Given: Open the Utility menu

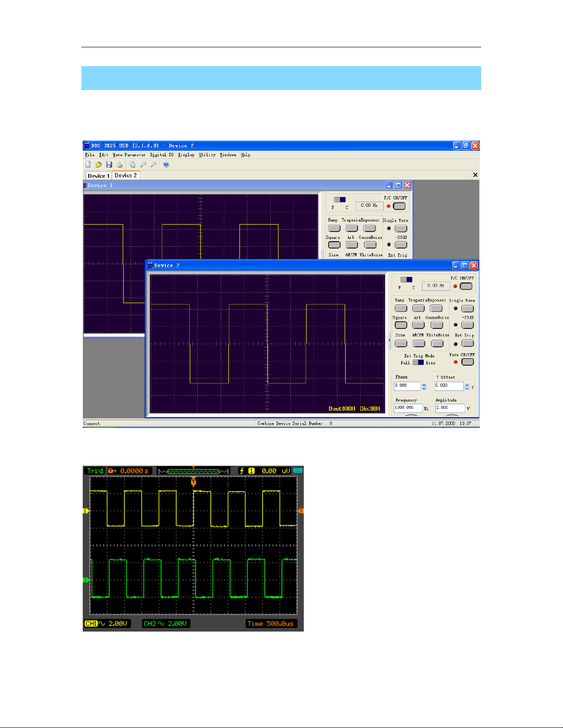Looking at the screenshot, I should [207, 155].
